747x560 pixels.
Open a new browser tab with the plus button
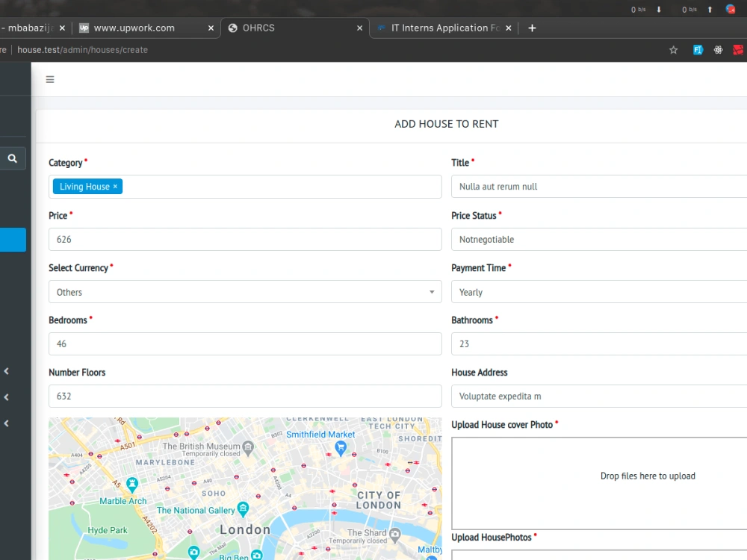coord(532,28)
